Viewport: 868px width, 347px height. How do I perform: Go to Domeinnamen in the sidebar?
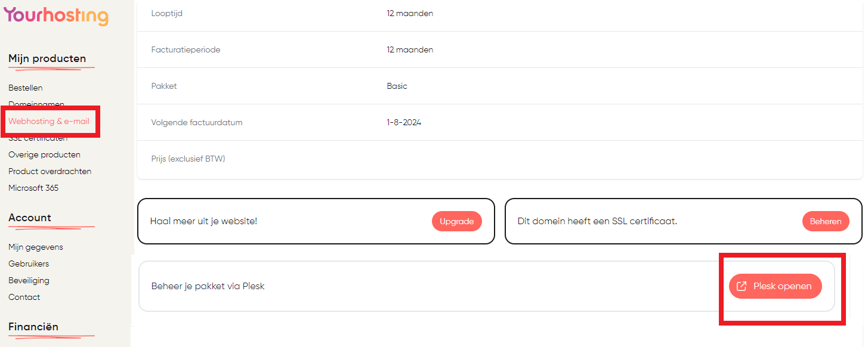point(36,104)
